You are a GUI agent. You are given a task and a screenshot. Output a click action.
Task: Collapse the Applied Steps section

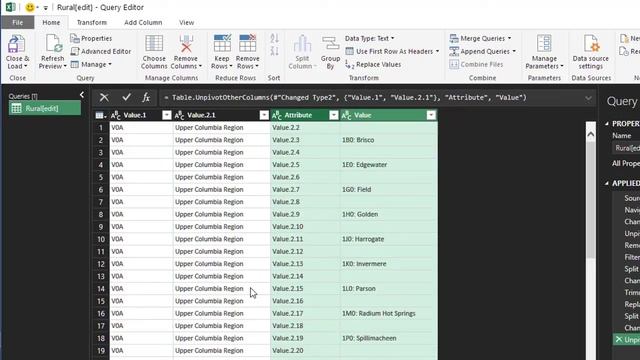(x=607, y=183)
